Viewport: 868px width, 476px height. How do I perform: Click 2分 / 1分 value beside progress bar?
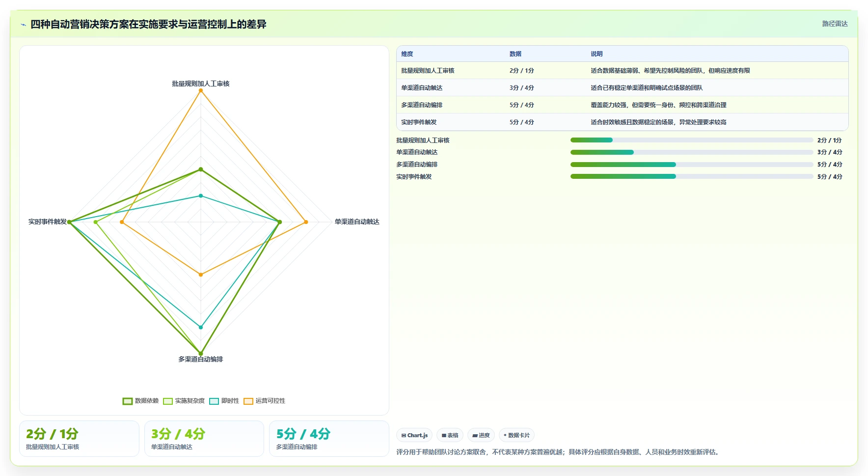click(x=830, y=140)
